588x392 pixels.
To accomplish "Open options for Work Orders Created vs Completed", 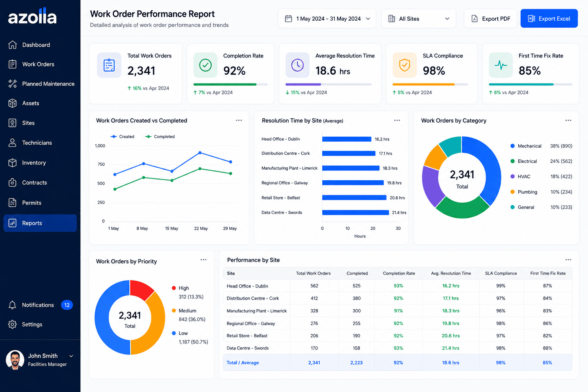I will point(239,120).
